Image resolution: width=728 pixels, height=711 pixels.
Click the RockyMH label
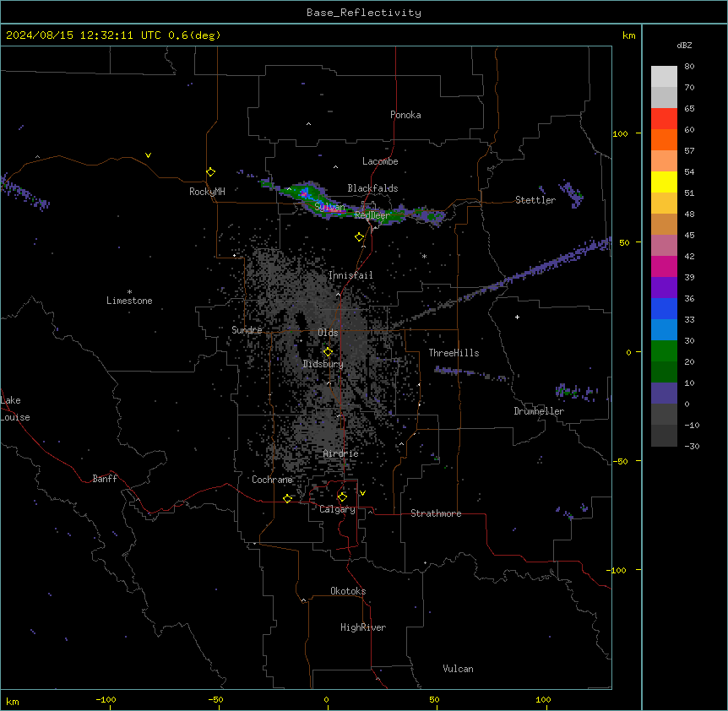(x=207, y=192)
